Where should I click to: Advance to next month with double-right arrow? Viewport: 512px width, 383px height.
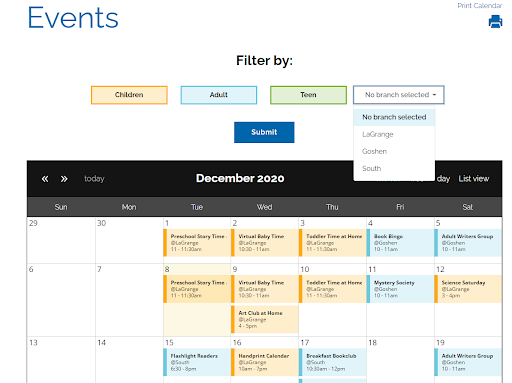(64, 179)
